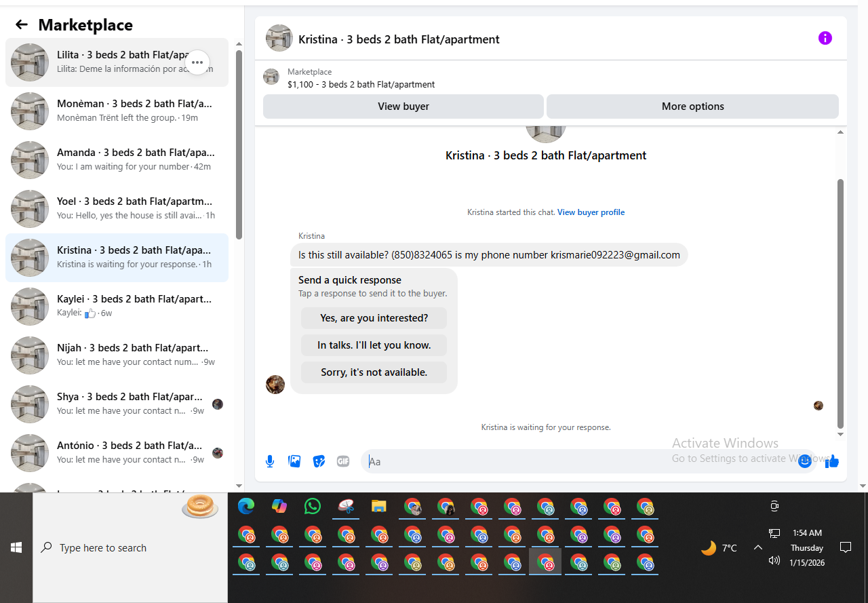868x603 pixels.
Task: Open Yoel's conversation
Action: pos(117,209)
